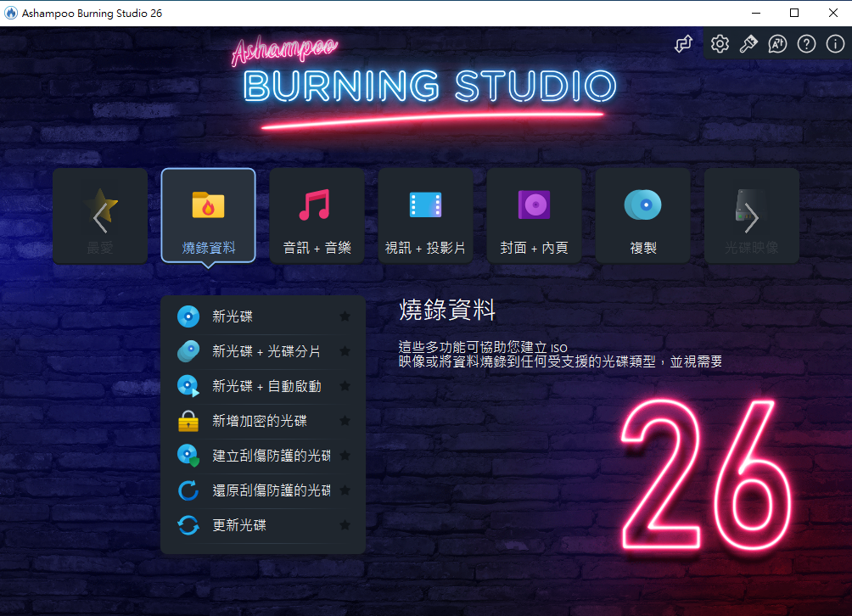
Task: Toggle favorite star for 新光碟 + 光碟分片
Action: coord(345,351)
